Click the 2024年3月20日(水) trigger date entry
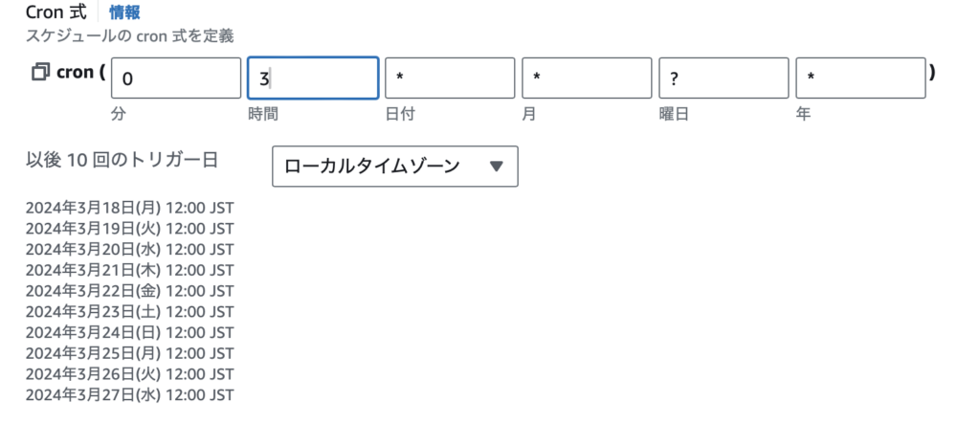 point(130,250)
